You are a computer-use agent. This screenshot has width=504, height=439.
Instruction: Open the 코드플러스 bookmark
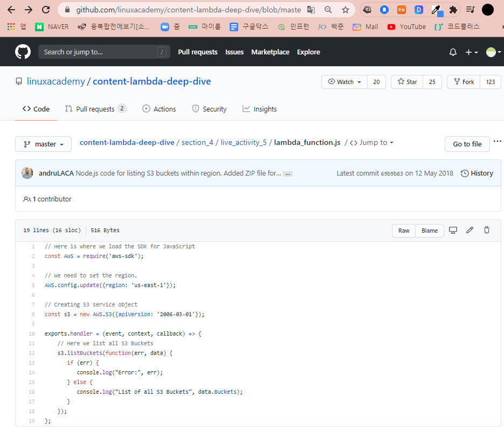tap(457, 26)
